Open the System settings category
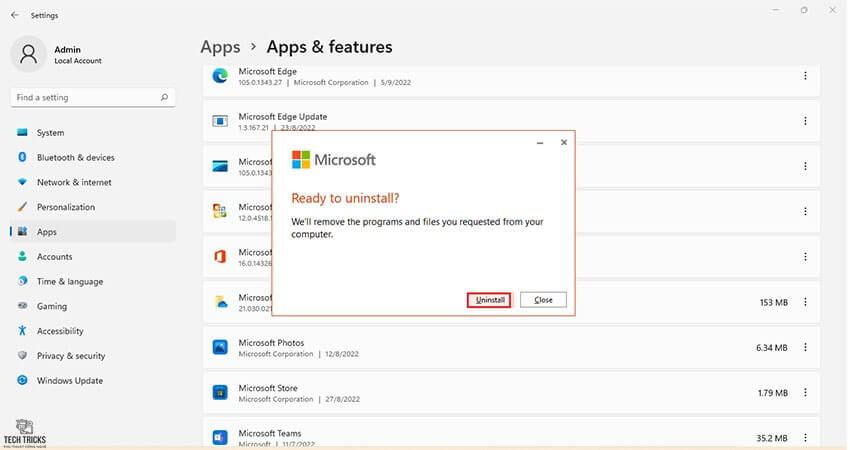Screen dimensions: 850x450 coord(93,133)
